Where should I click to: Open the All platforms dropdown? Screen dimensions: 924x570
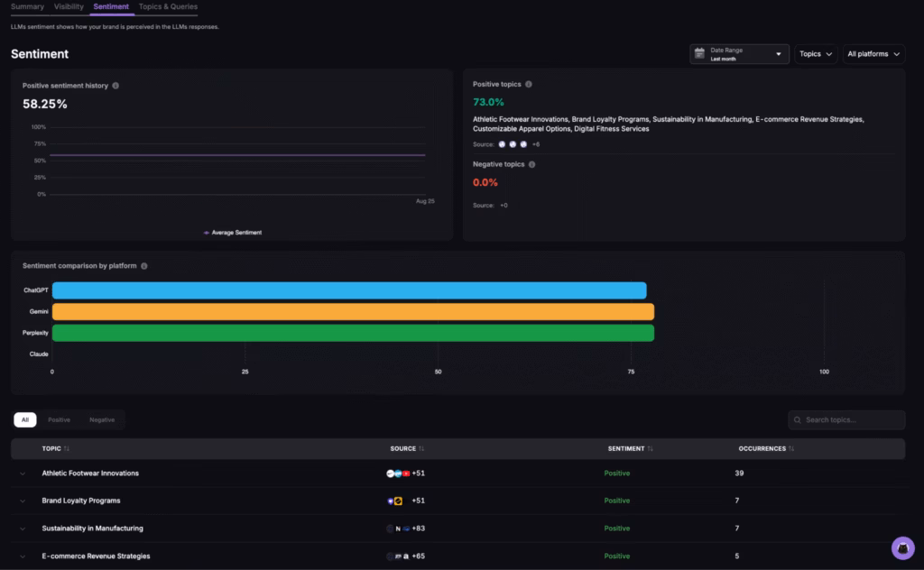(x=873, y=53)
